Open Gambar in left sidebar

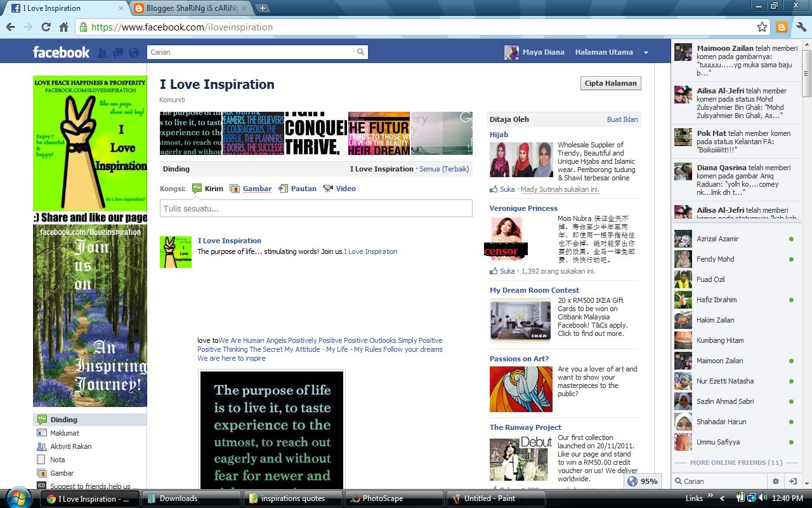(89, 473)
